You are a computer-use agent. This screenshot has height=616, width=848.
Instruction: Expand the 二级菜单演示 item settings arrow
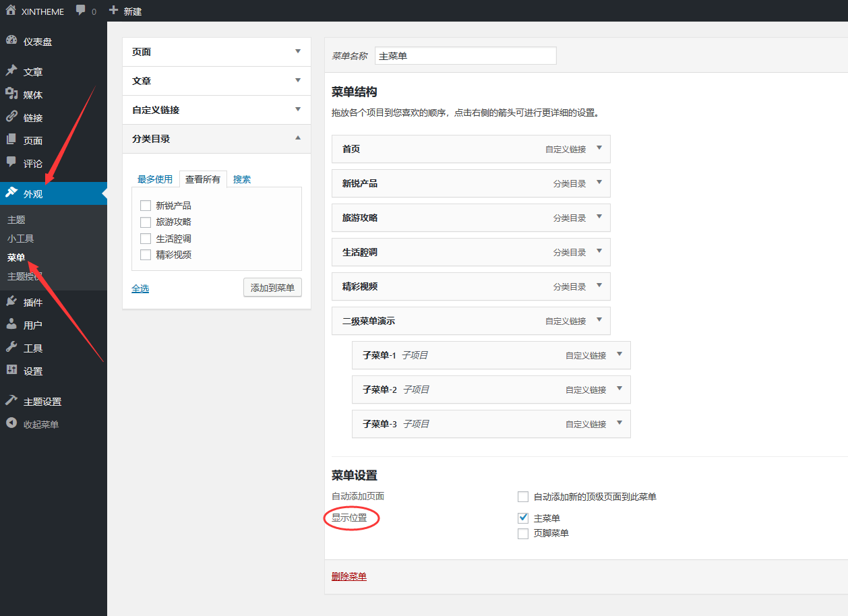click(599, 321)
